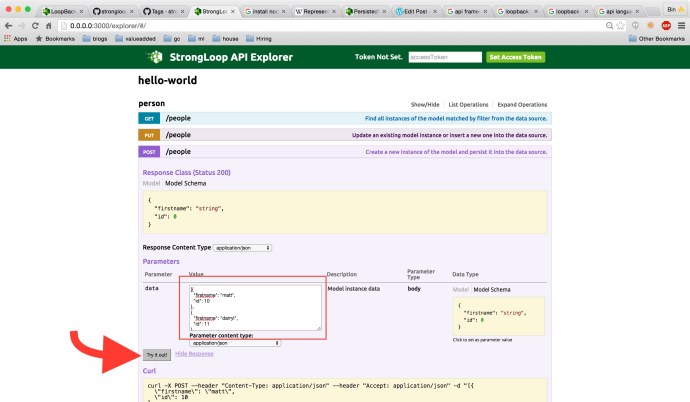Open the Chrome hamburger menu
This screenshot has width=690, height=402.
pos(680,24)
